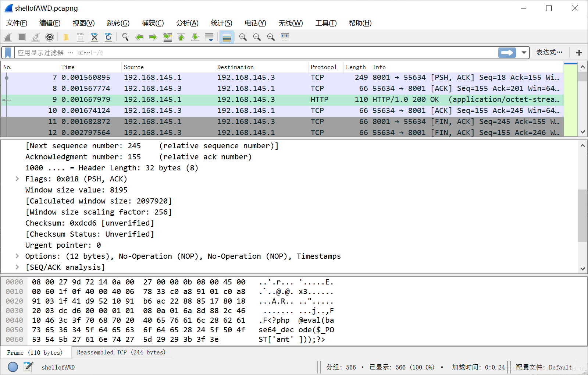The height and width of the screenshot is (375, 588).
Task: Sort packet list by Protocol column
Action: click(x=326, y=67)
